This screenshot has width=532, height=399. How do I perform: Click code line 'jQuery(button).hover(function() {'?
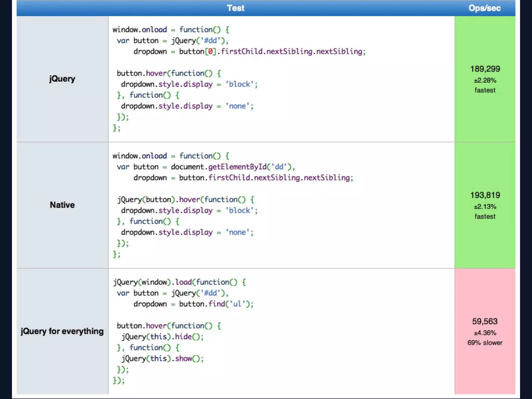coord(185,199)
